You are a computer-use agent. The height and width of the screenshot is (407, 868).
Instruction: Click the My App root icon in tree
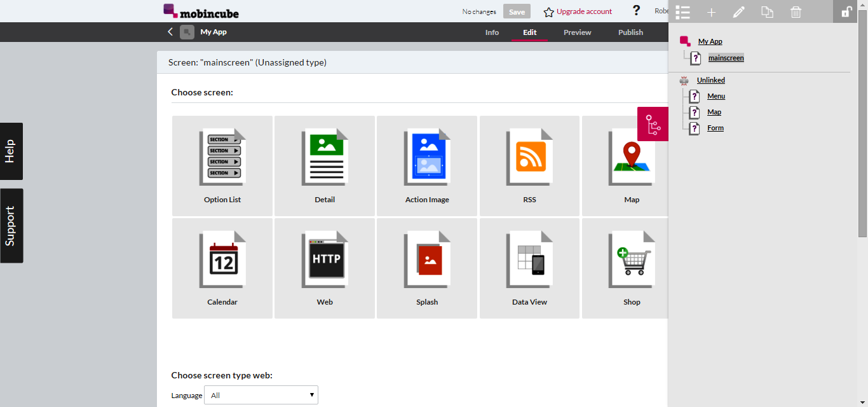[685, 41]
